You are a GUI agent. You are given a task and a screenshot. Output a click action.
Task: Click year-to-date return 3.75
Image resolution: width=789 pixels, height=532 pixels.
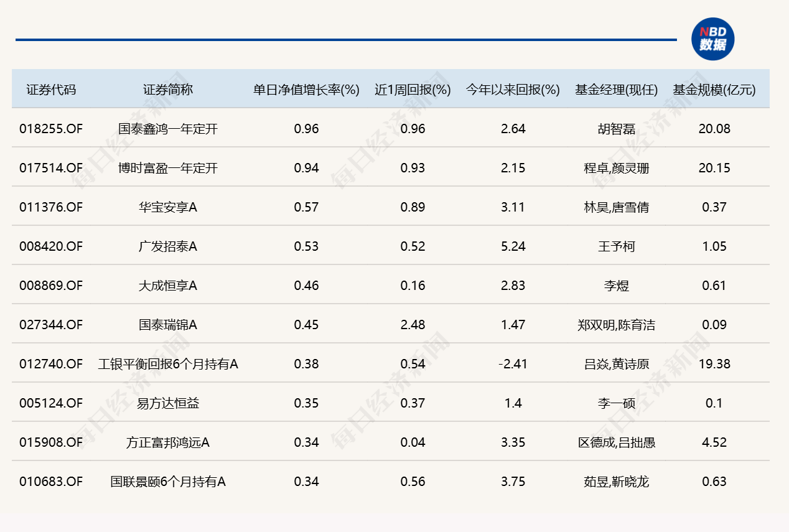pyautogui.click(x=513, y=482)
